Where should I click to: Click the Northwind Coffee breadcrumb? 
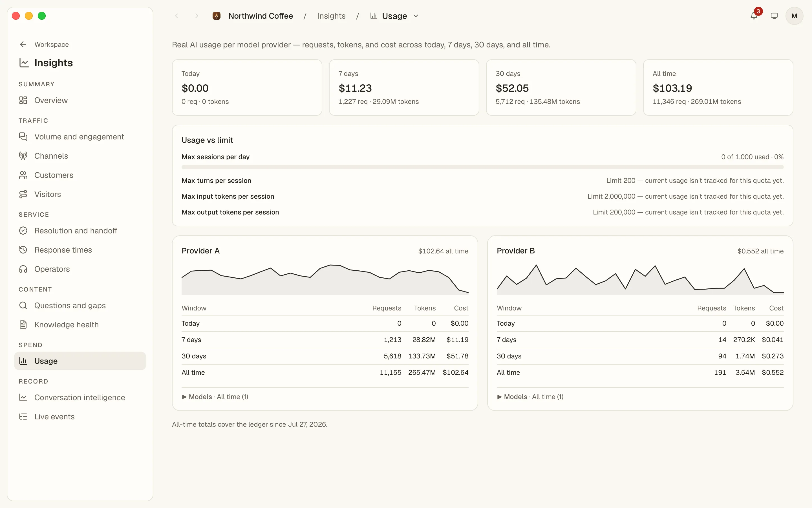[261, 16]
